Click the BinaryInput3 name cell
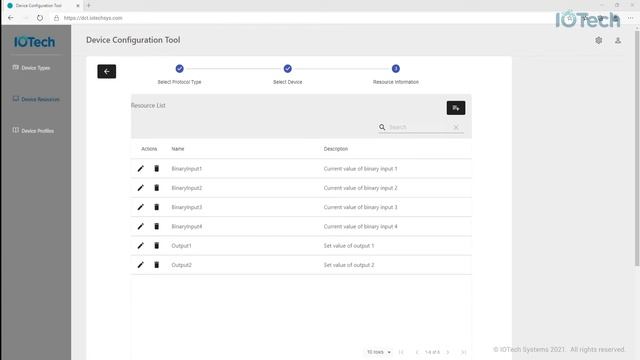The width and height of the screenshot is (640, 360). tap(187, 207)
